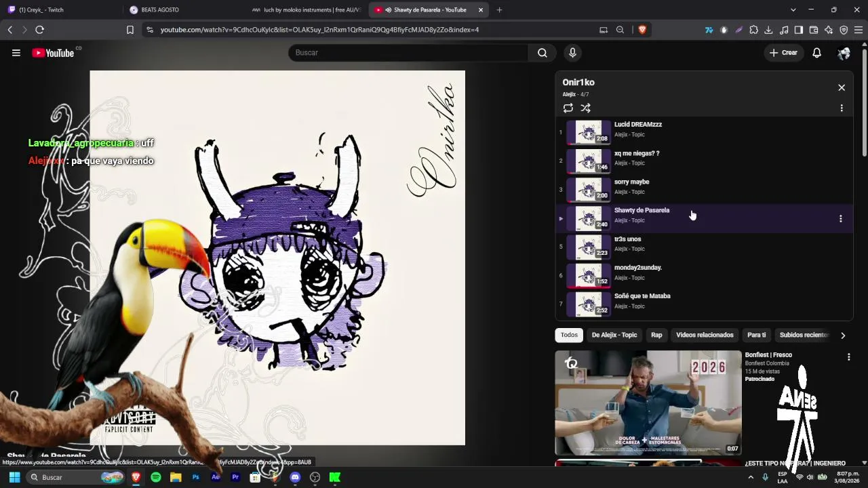
Task: Open the tab search dropdown arrow
Action: click(x=793, y=9)
